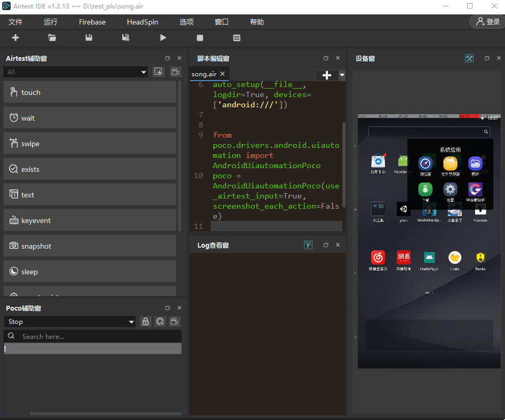
Task: Float the 设备窗 panel
Action: pos(487,58)
